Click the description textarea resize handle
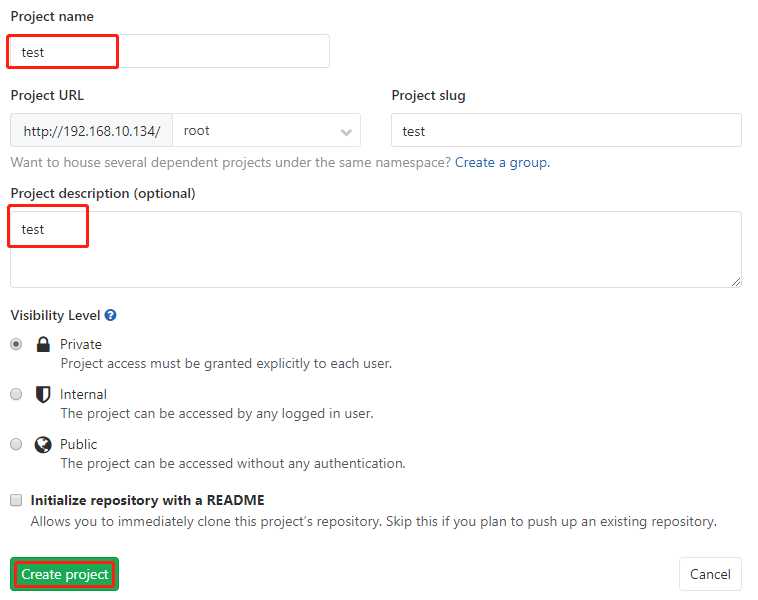 pyautogui.click(x=736, y=282)
